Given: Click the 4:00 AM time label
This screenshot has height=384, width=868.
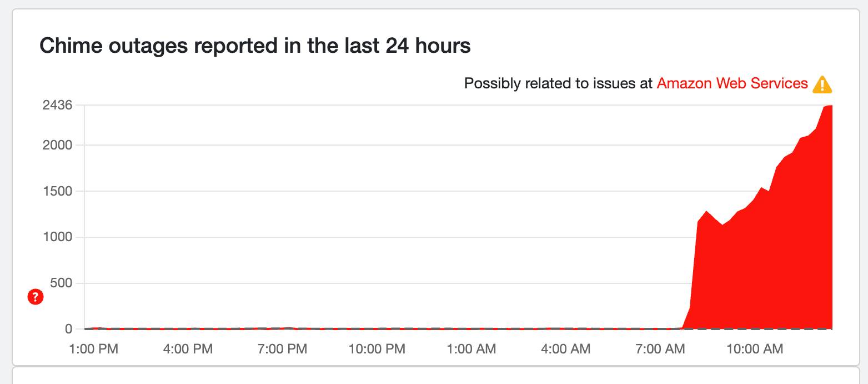Looking at the screenshot, I should 565,349.
